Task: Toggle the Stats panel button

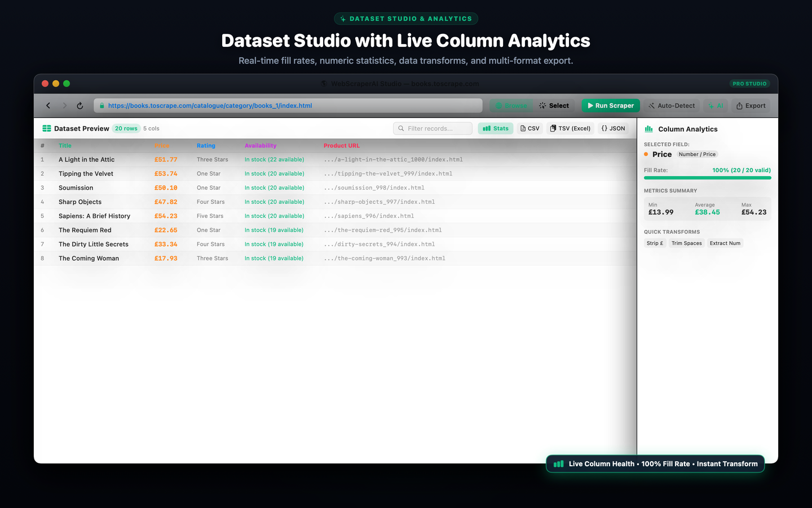Action: point(496,129)
